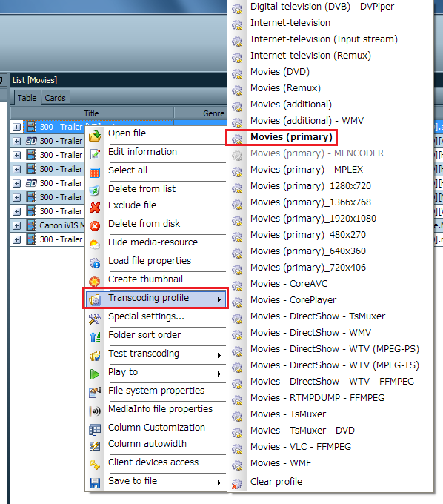Click the gear icon beside Movies (DVD)

pyautogui.click(x=237, y=73)
